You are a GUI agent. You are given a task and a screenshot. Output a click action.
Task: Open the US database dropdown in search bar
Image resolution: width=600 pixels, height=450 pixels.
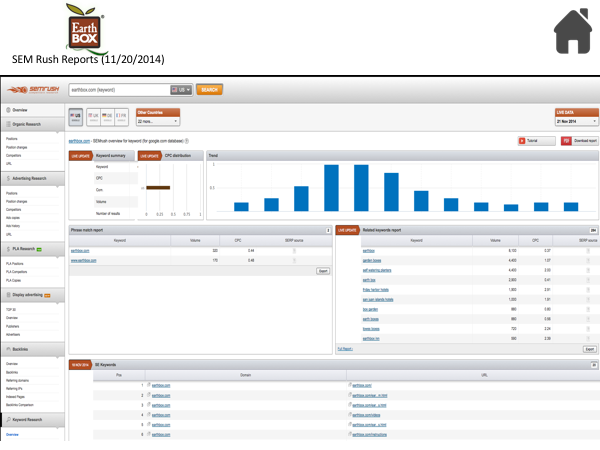click(x=181, y=90)
